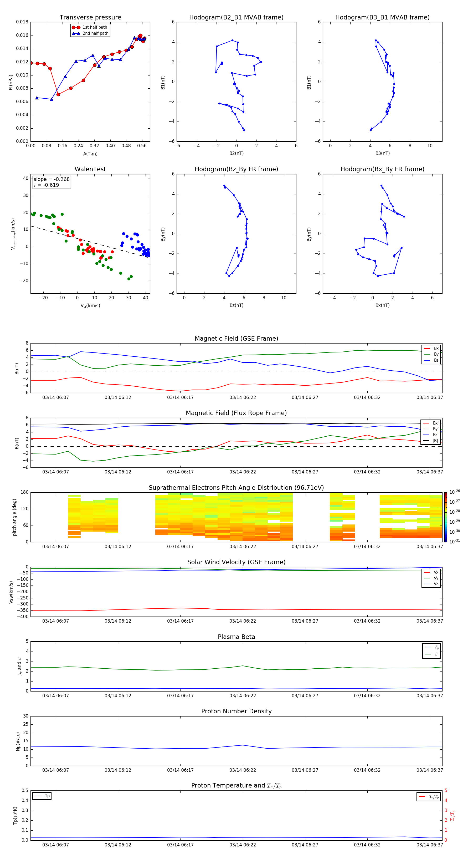Select 'Bz' in GSE magnetic field legend
The width and height of the screenshot is (473, 868).
pos(431,360)
